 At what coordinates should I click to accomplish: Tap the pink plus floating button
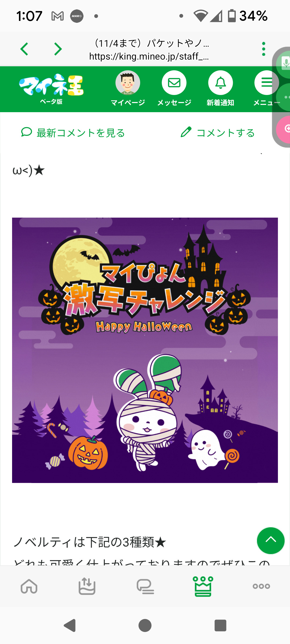click(285, 129)
